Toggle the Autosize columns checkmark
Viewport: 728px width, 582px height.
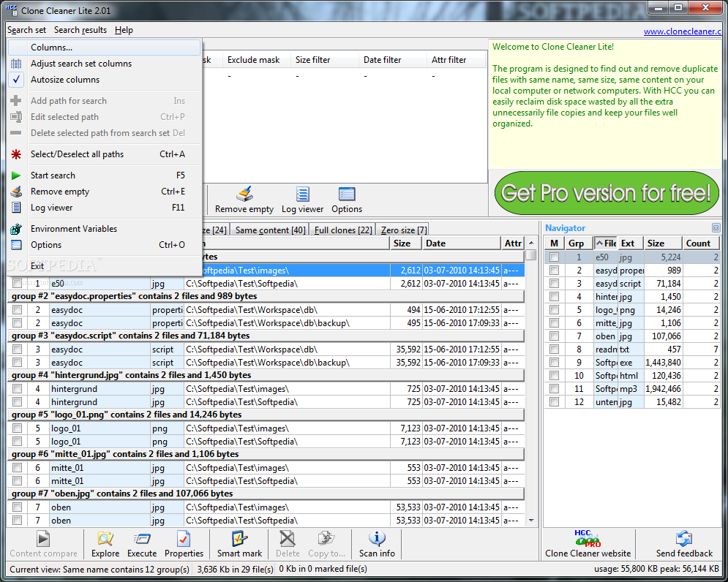click(x=16, y=80)
